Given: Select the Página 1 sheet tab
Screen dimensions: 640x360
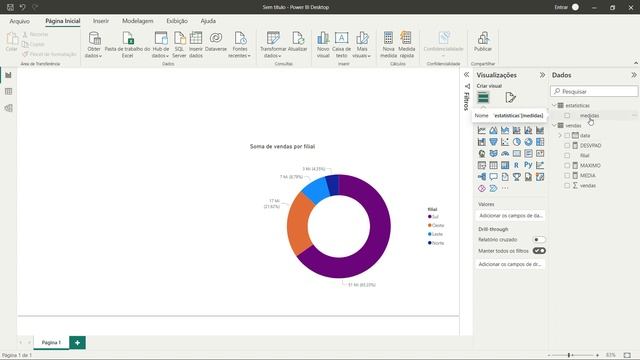Looking at the screenshot, I should pos(51,342).
